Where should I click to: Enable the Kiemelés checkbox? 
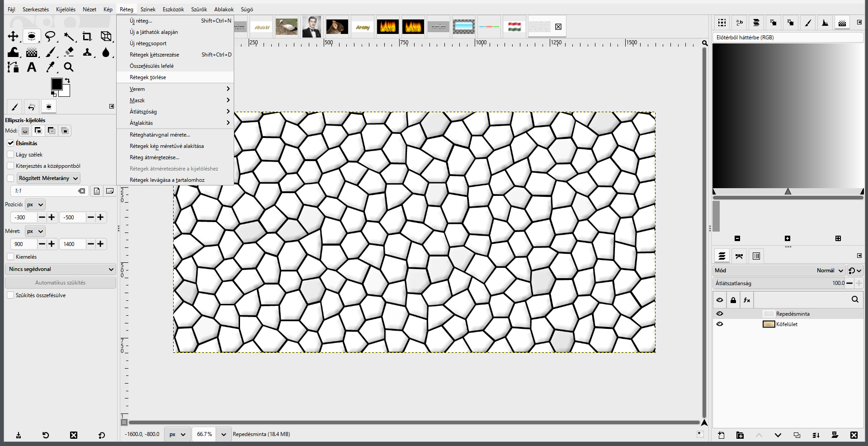pyautogui.click(x=10, y=257)
